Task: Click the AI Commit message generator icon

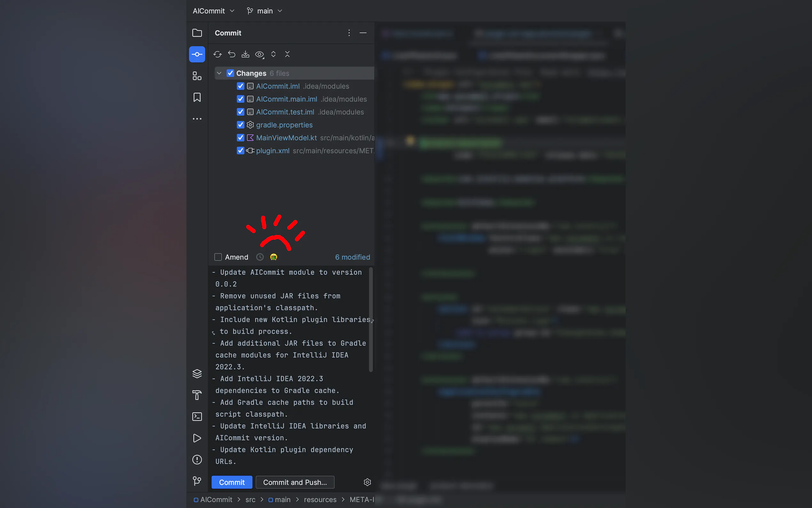Action: [274, 257]
